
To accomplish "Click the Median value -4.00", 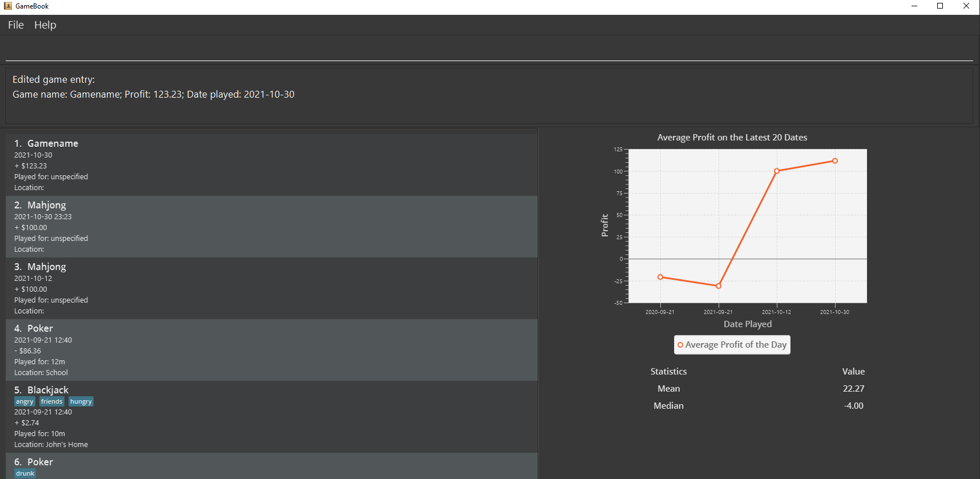I will [854, 406].
